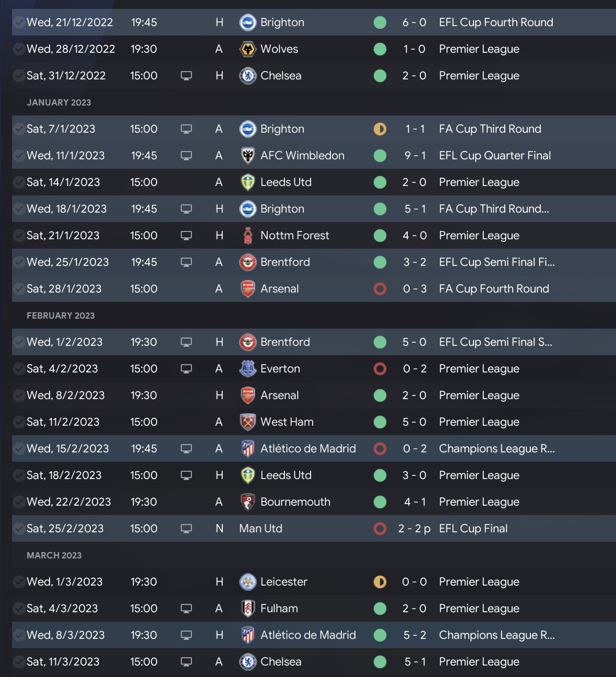This screenshot has width=616, height=677.
Task: Open the 9 - 1 result against AFC Wimbledon
Action: (415, 156)
